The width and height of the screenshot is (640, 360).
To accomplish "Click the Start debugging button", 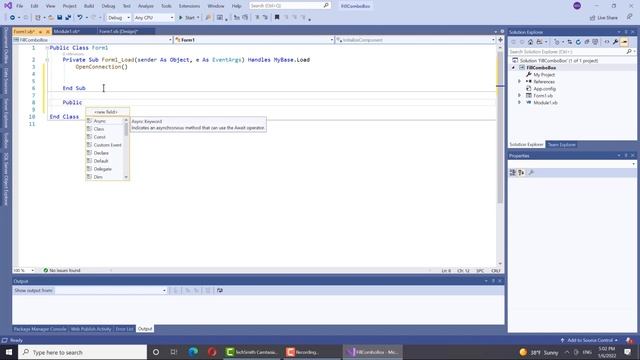I will click(187, 18).
